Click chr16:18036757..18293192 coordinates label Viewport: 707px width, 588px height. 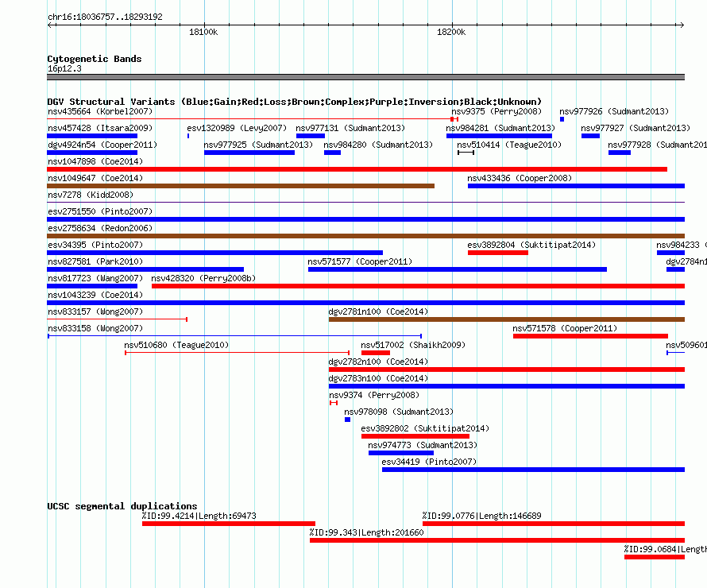click(105, 17)
